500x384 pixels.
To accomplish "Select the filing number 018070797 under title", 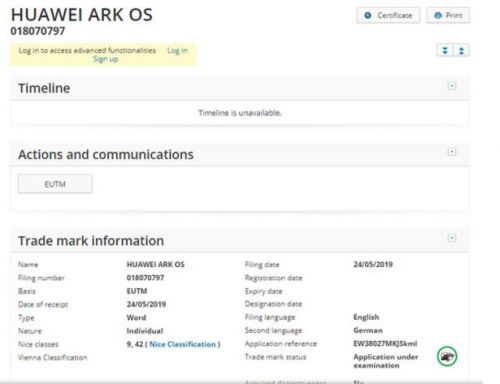I will [x=38, y=31].
